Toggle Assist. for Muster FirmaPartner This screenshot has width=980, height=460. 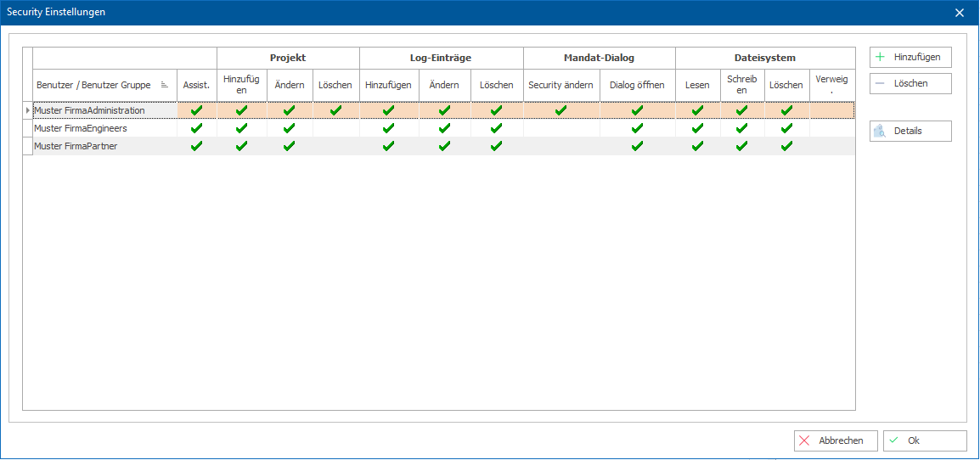click(197, 146)
